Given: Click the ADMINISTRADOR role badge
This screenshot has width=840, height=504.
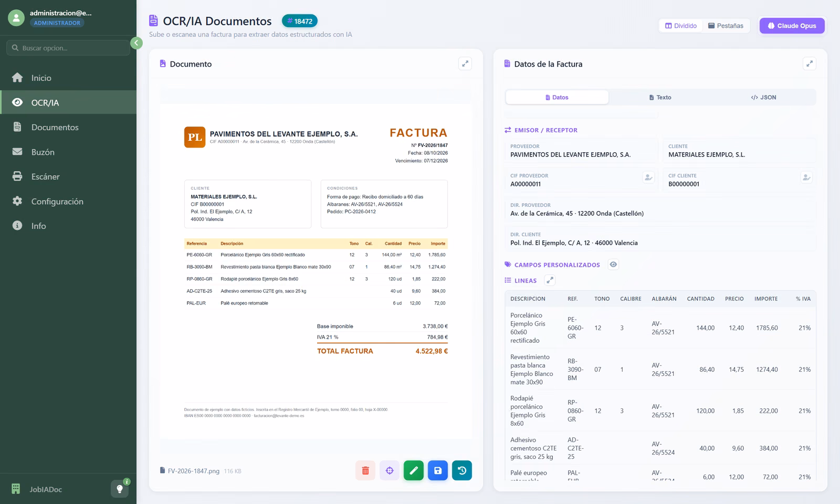Looking at the screenshot, I should click(x=57, y=23).
